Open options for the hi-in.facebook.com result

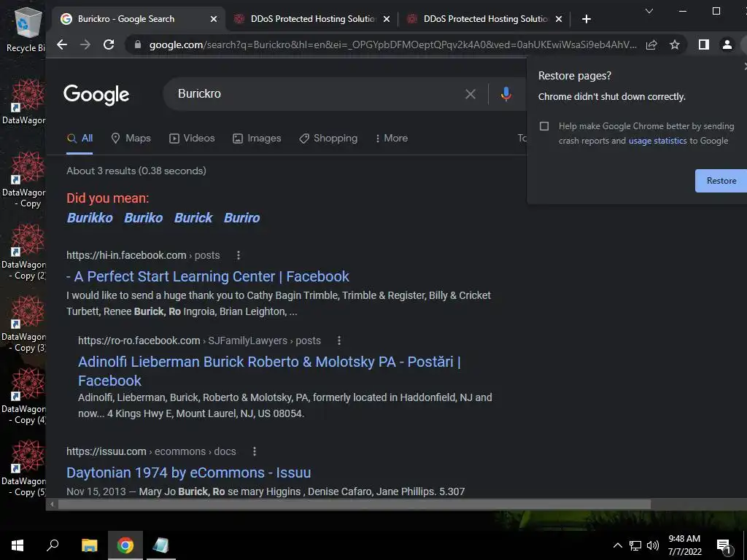(x=239, y=255)
